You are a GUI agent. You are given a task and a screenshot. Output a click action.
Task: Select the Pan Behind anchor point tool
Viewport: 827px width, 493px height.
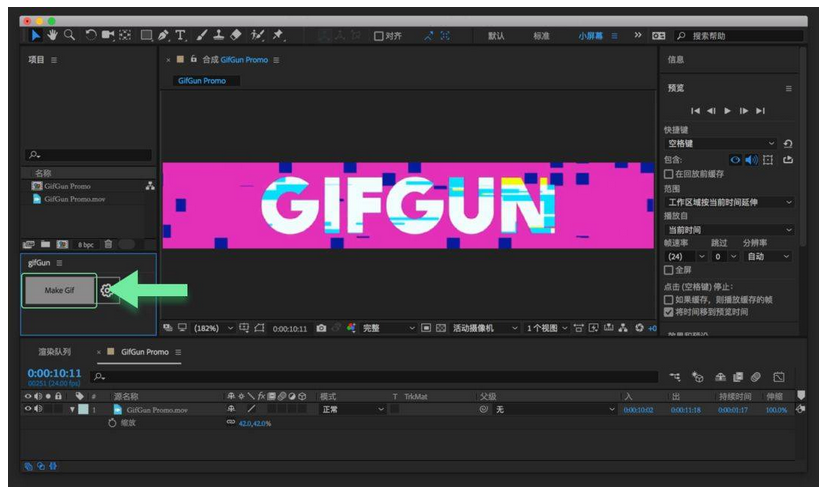[125, 35]
